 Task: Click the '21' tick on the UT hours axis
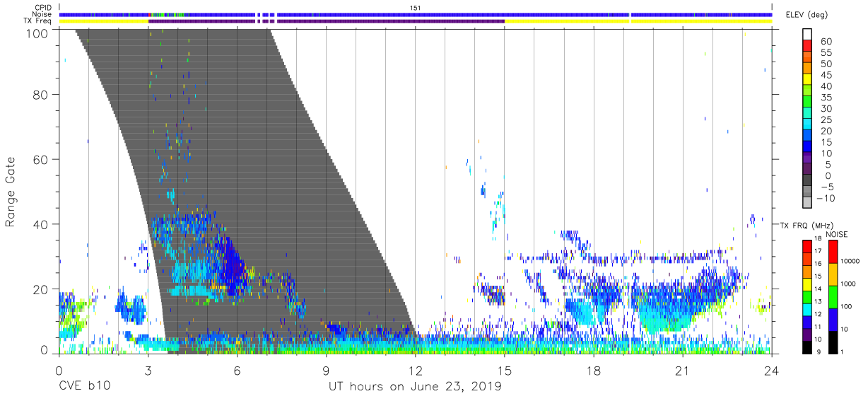682,369
